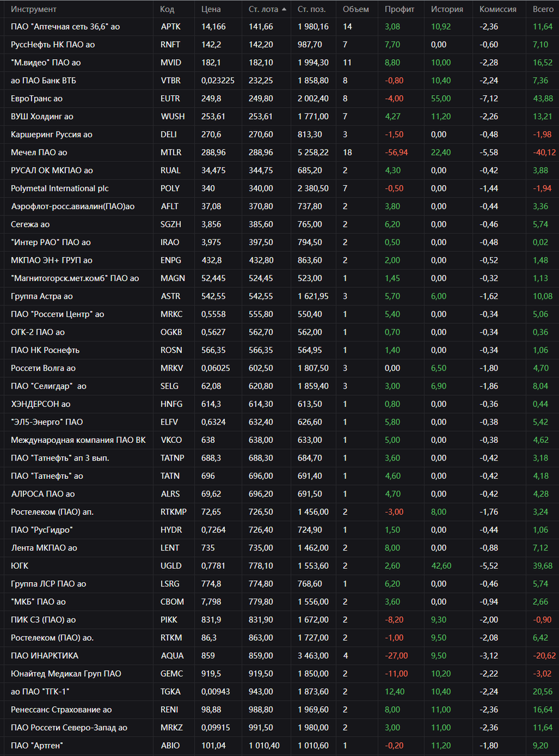Image resolution: width=559 pixels, height=756 pixels.
Task: Select Polymetal International plc row
Action: point(279,188)
